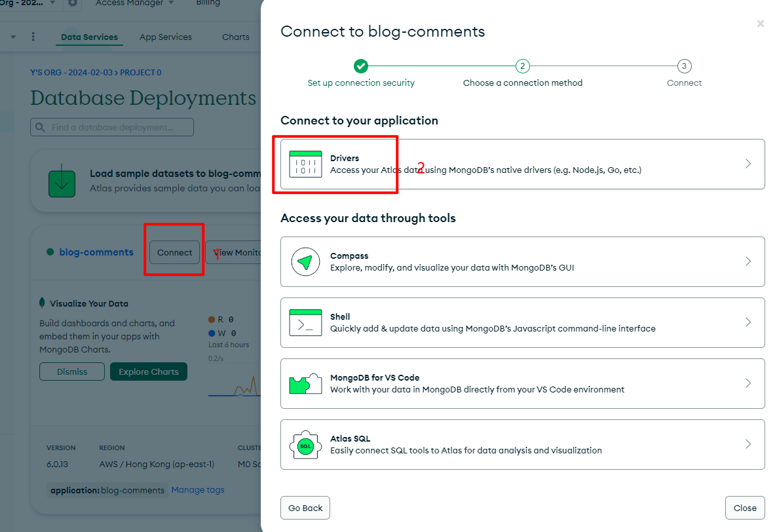Click the Drivers binary code icon

[x=305, y=164]
